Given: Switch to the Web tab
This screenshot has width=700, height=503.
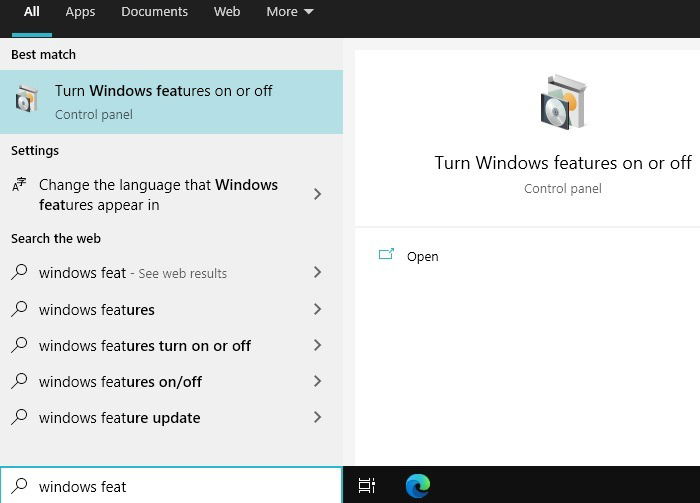Looking at the screenshot, I should [x=227, y=12].
